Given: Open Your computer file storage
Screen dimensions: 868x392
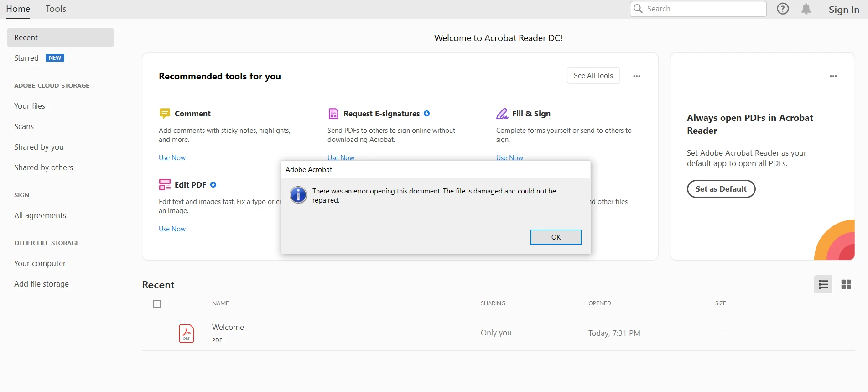Looking at the screenshot, I should tap(40, 263).
